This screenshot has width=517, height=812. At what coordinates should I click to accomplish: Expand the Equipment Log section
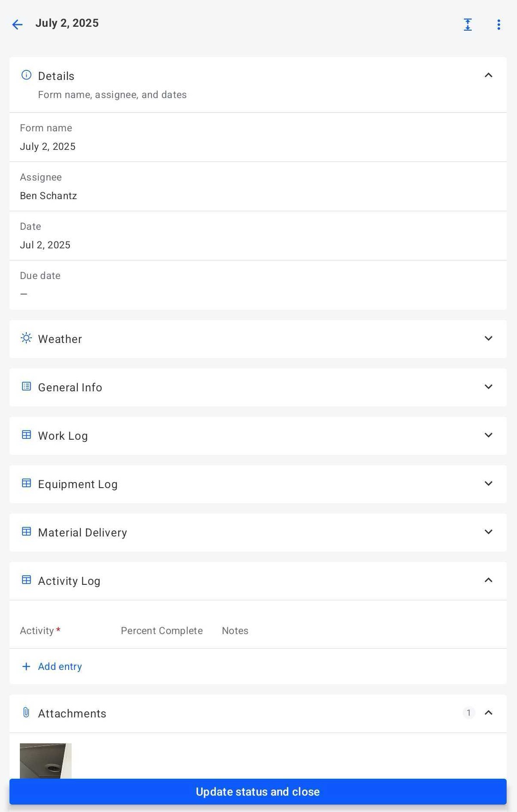tap(488, 484)
